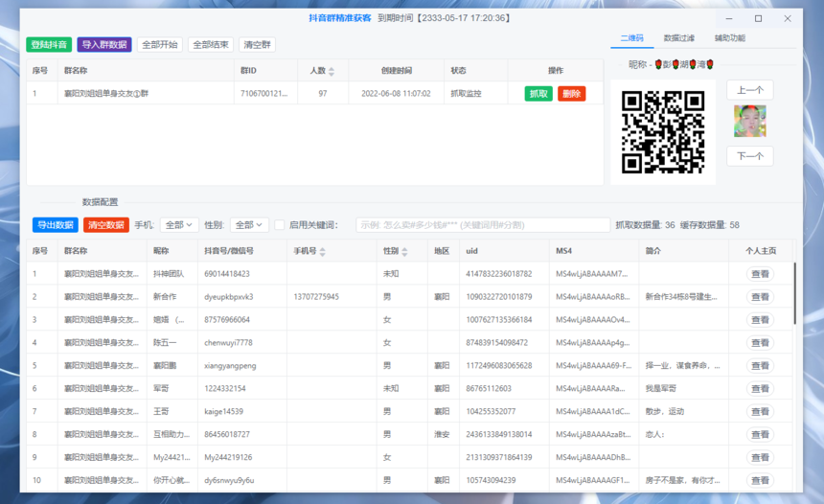Click the QR code image
This screenshot has width=824, height=504.
[x=663, y=132]
